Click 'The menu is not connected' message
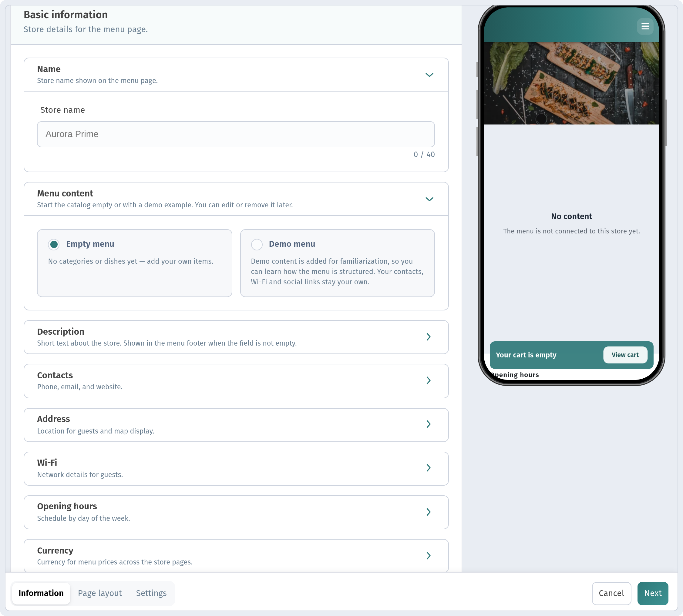The image size is (683, 616). pos(571,231)
